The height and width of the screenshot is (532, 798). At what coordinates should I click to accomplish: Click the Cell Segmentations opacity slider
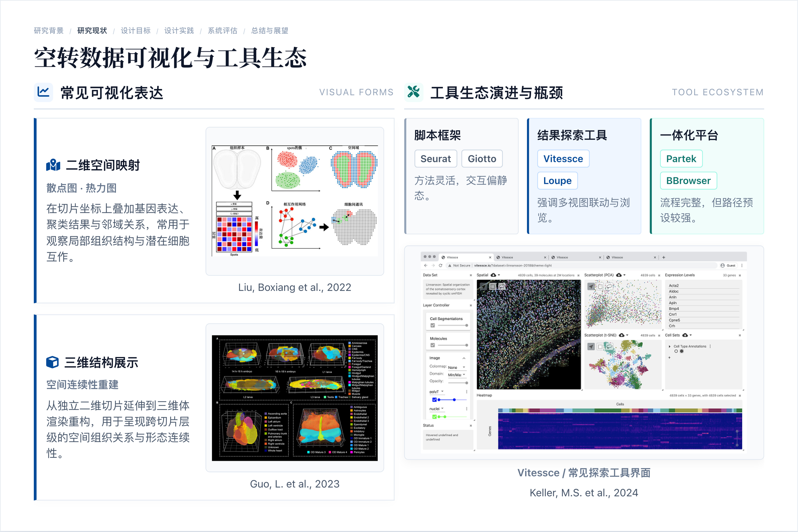coord(453,325)
